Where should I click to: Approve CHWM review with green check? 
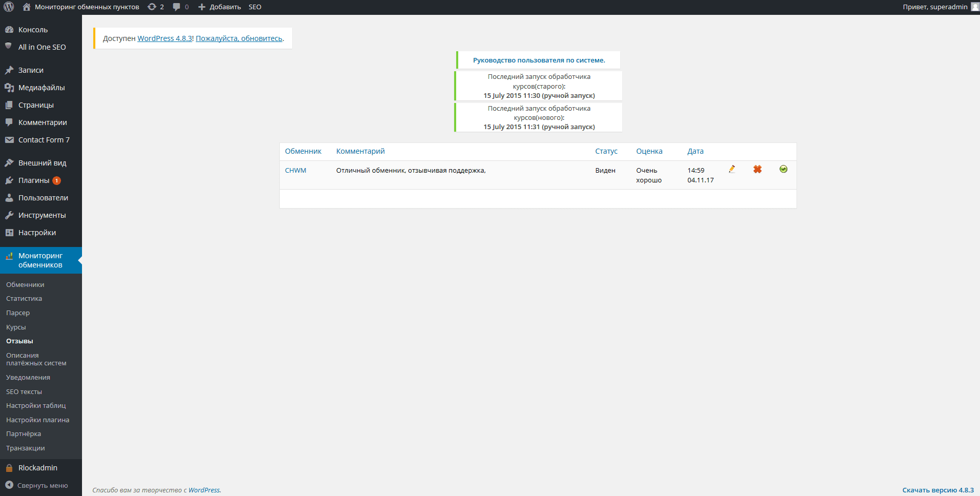(x=783, y=169)
